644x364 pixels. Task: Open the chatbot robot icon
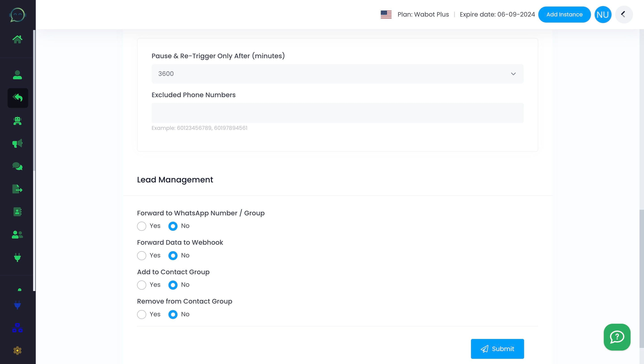click(17, 121)
